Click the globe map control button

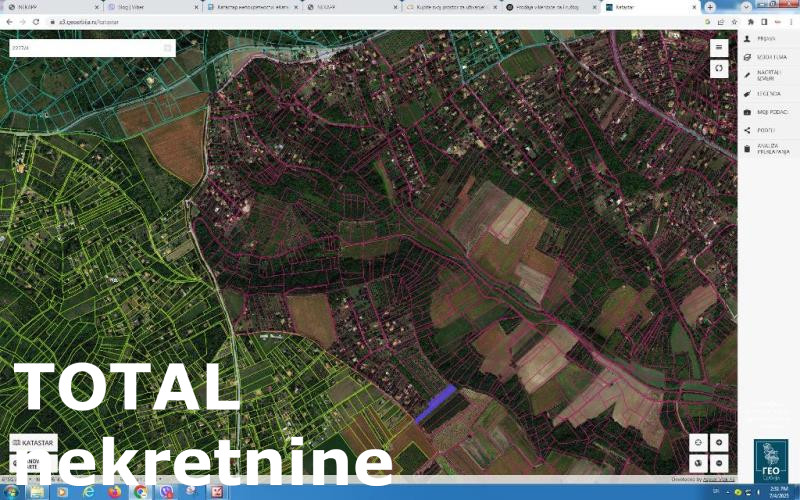pos(698,463)
